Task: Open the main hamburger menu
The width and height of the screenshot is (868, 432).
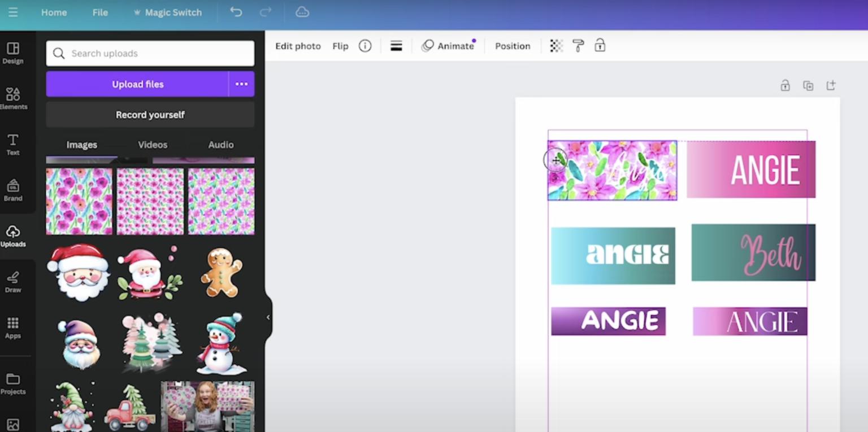Action: point(13,12)
